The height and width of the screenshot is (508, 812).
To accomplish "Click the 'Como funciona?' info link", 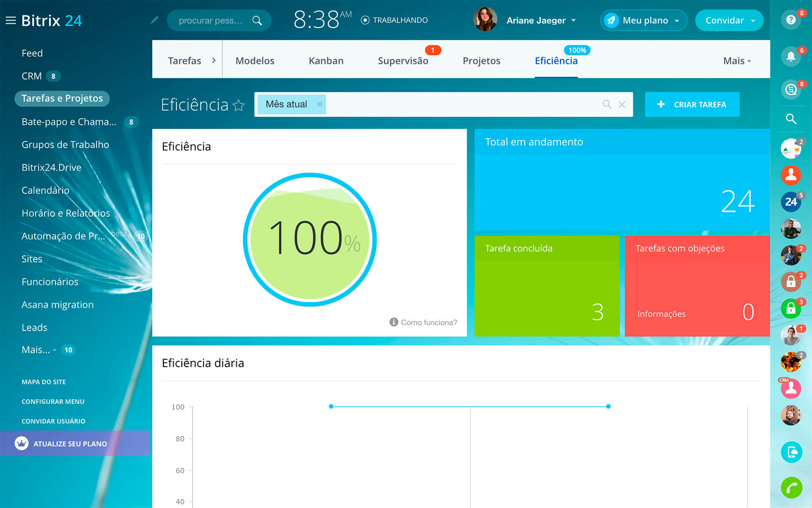I will (x=424, y=322).
